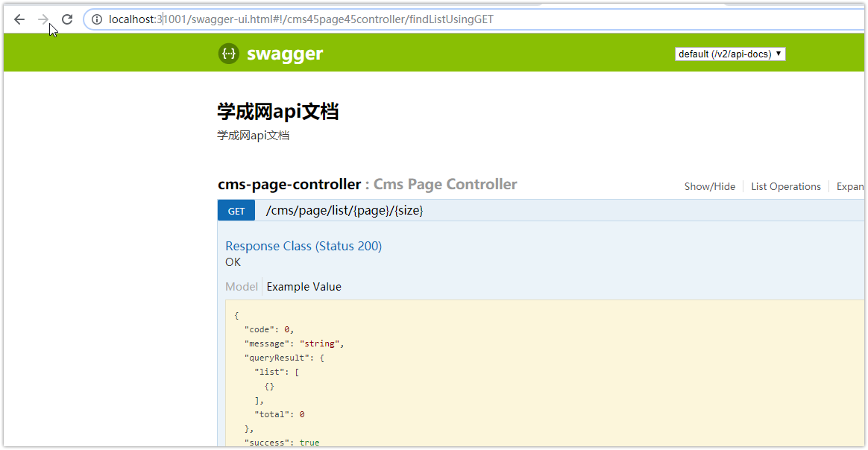Click the "queryResult" line in JSON
Screen dimensions: 868x450
point(284,358)
